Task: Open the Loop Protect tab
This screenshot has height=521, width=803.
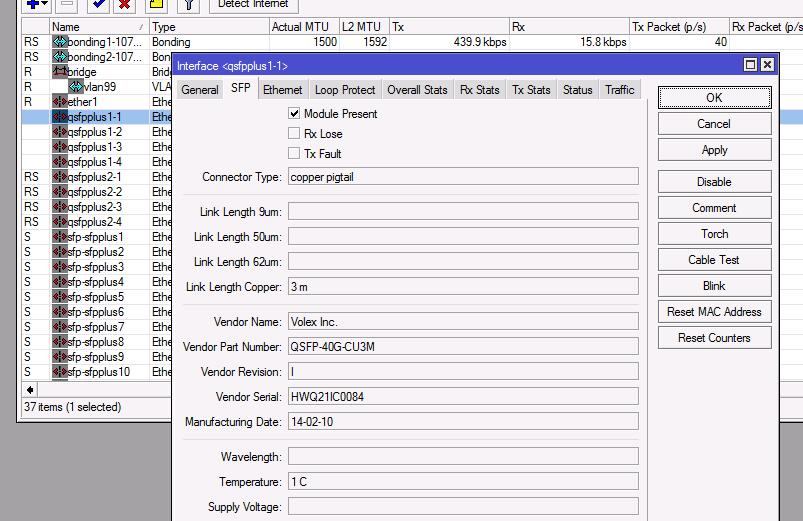Action: [x=345, y=90]
